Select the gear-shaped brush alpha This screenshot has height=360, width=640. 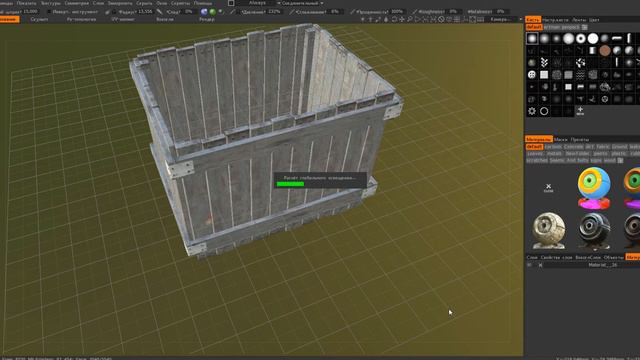(x=532, y=111)
